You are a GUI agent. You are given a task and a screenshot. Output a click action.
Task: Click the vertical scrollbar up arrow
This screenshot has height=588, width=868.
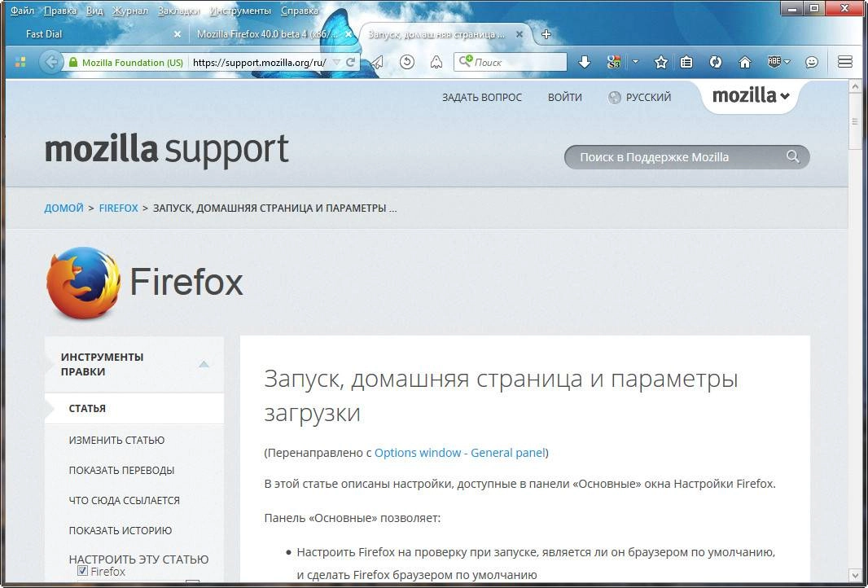(855, 87)
